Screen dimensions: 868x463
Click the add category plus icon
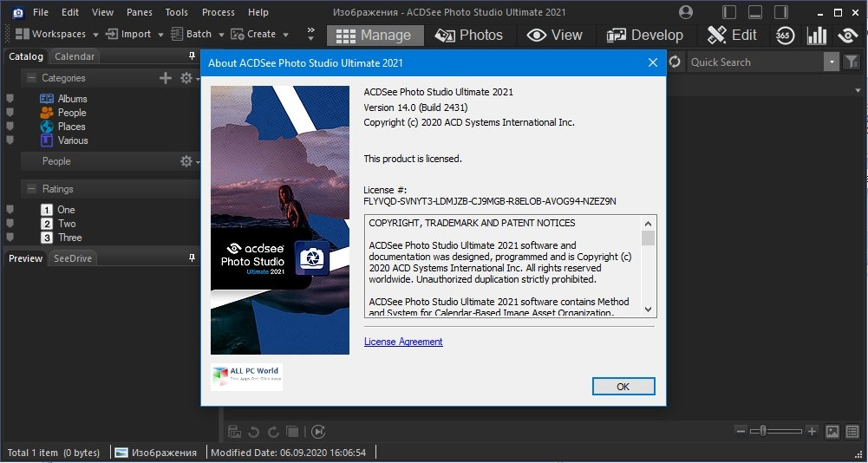point(166,78)
